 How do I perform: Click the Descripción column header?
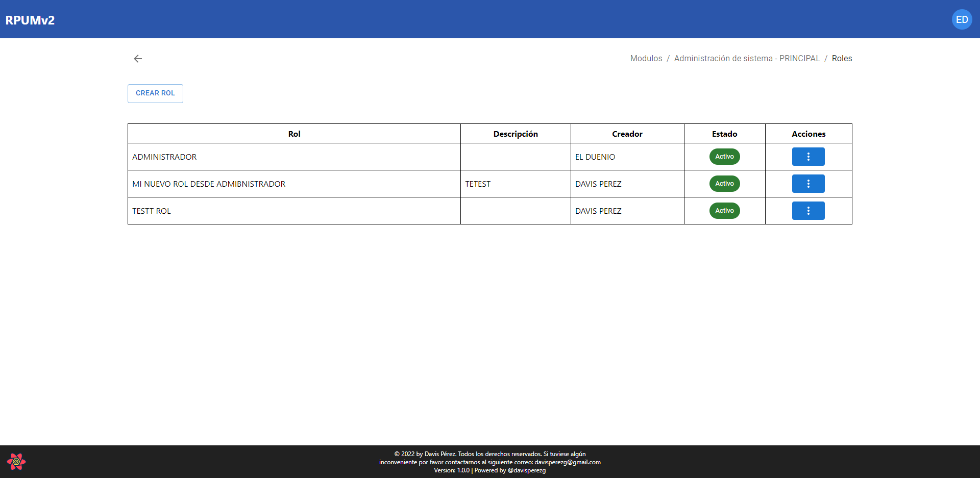coord(516,134)
